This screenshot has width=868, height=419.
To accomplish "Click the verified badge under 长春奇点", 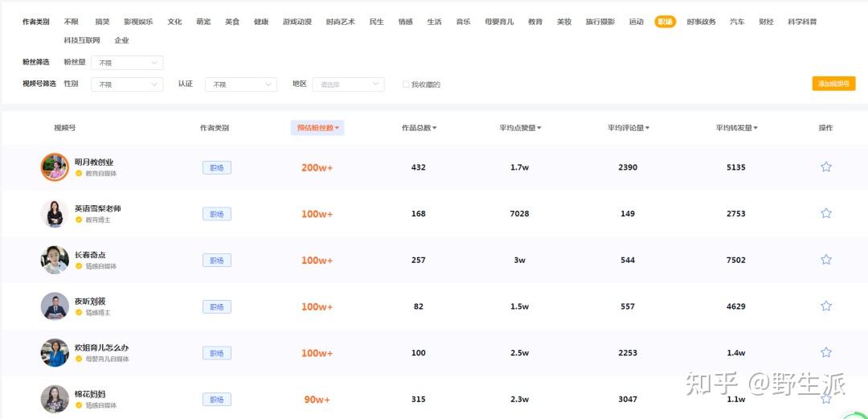I will click(x=79, y=266).
